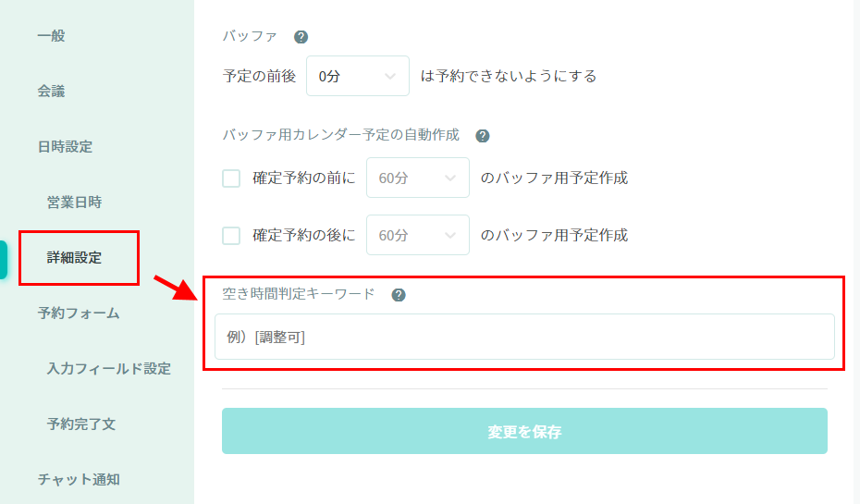Select 日時設定 in the sidebar
This screenshot has width=860, height=504.
point(65,147)
